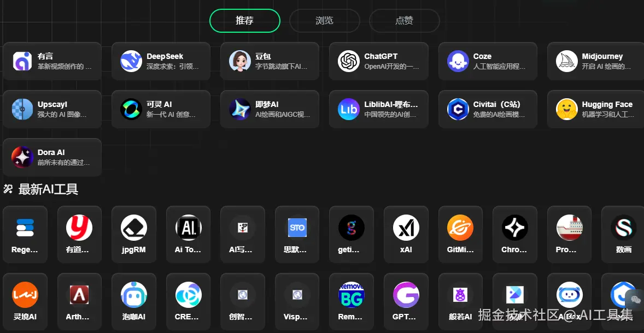Screen dimensions: 644x333
Task: Open the Civitai hexagon icon
Action: (458, 109)
